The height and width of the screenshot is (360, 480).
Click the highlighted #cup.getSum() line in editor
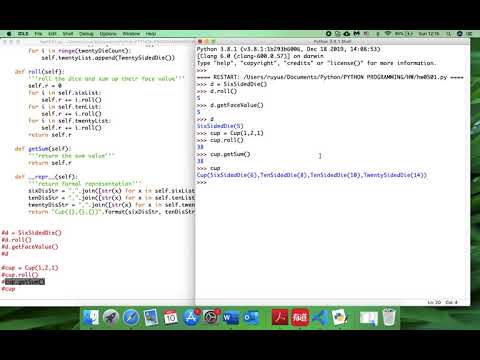coord(23,282)
